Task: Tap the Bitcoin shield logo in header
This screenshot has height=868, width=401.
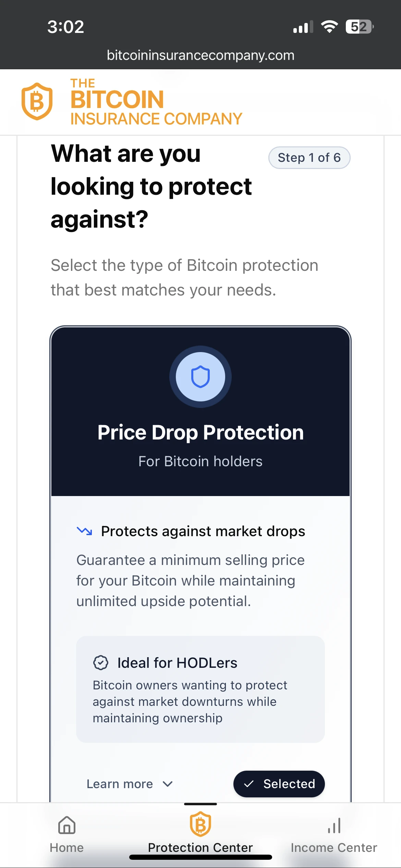Action: pos(37,101)
